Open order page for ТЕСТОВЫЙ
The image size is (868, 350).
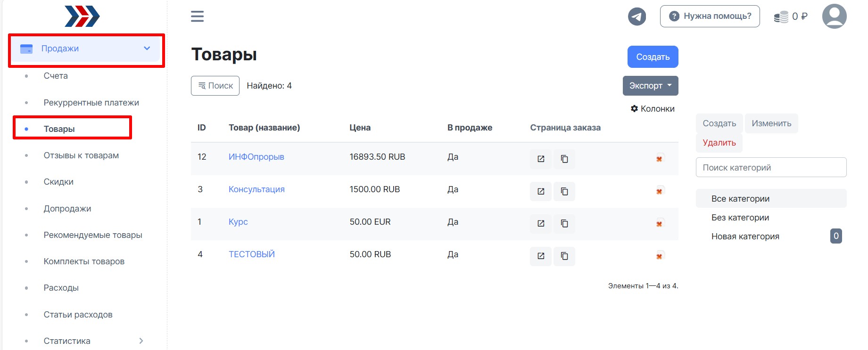click(541, 256)
